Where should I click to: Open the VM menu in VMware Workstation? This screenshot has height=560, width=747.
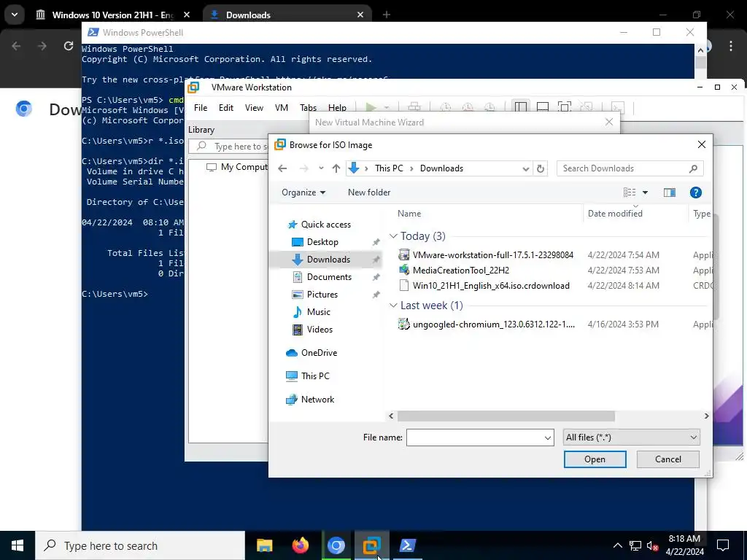[281, 108]
